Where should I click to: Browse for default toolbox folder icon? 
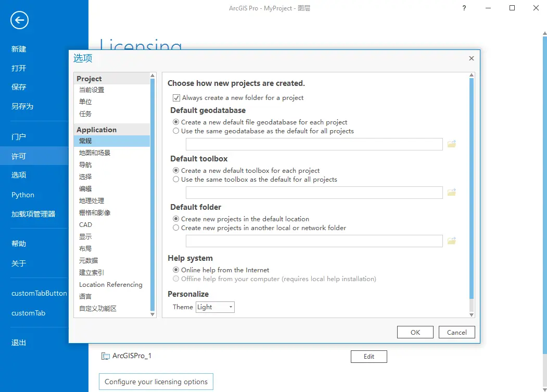tap(451, 192)
